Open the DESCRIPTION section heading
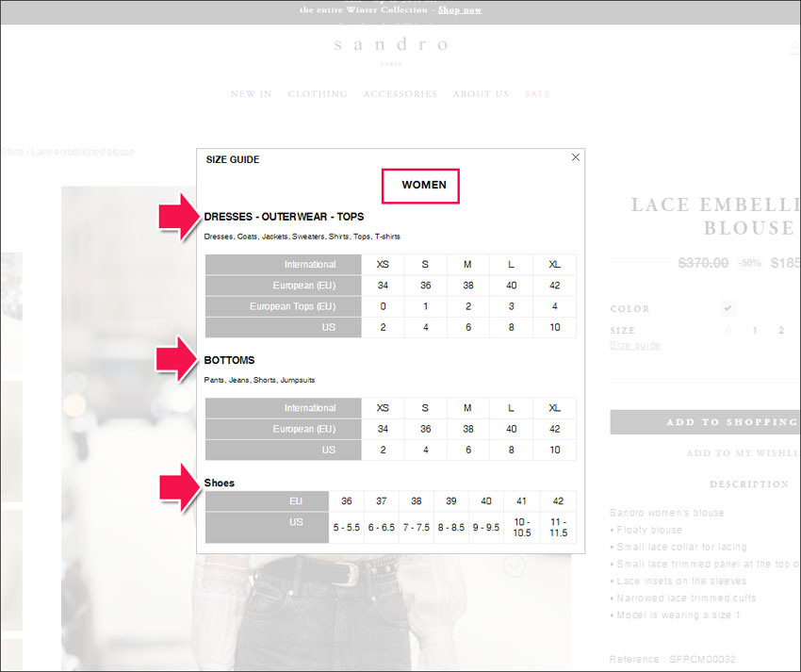The width and height of the screenshot is (801, 672). coord(749,484)
